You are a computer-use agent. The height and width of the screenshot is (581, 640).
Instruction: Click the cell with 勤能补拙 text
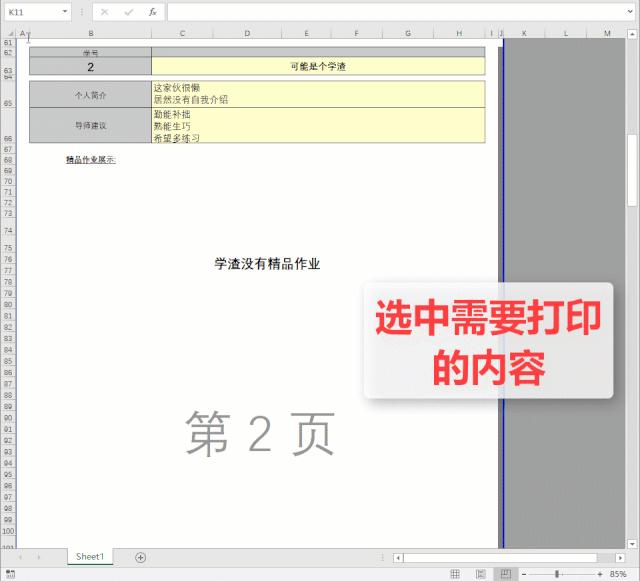tap(318, 125)
